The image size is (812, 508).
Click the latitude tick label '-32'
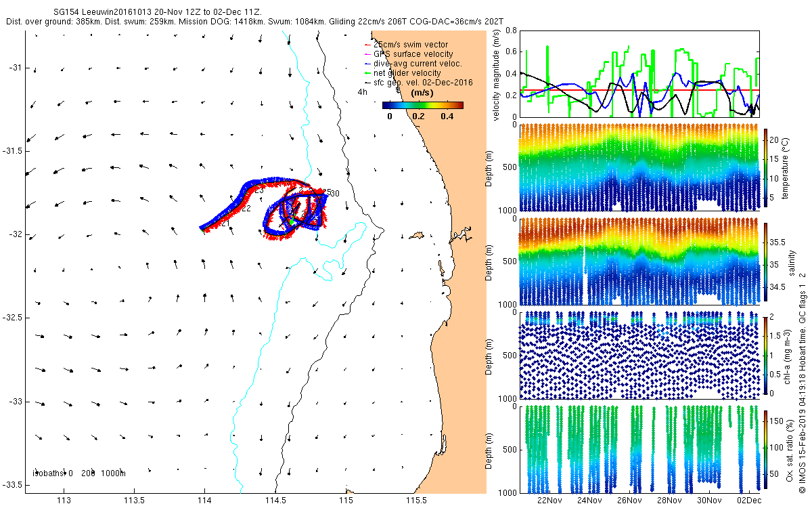pyautogui.click(x=16, y=234)
